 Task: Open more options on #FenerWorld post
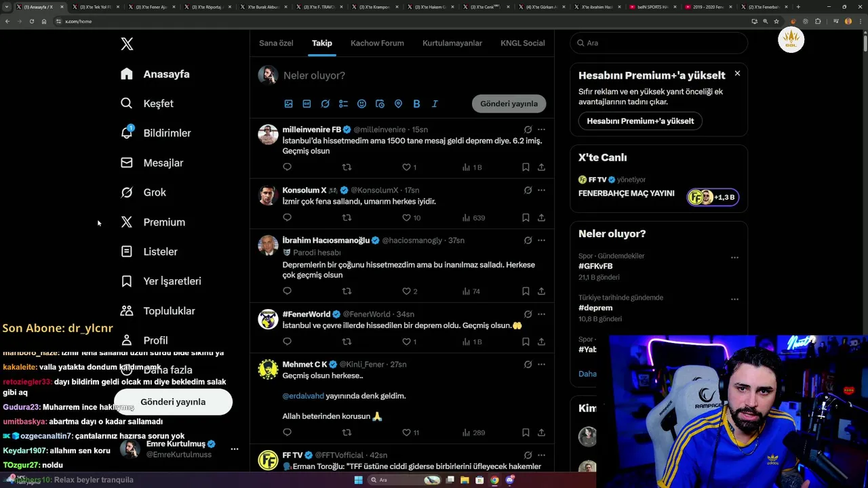tap(541, 314)
